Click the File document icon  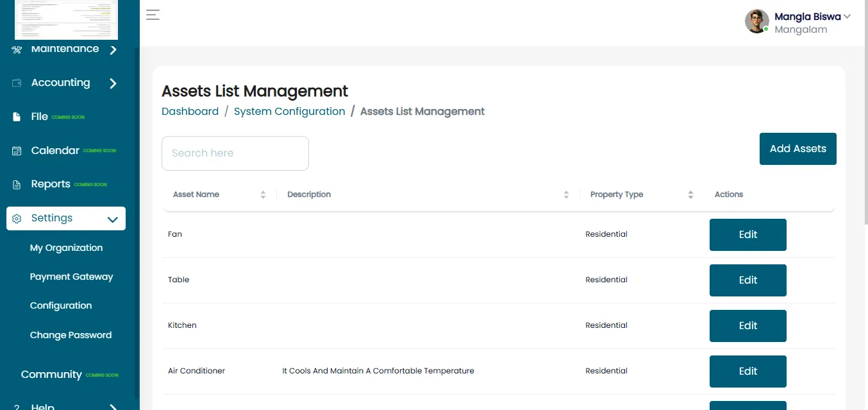[17, 117]
